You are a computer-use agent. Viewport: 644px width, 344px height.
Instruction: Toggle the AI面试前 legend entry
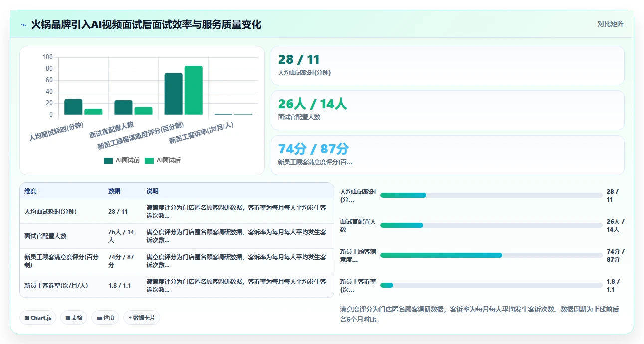121,160
